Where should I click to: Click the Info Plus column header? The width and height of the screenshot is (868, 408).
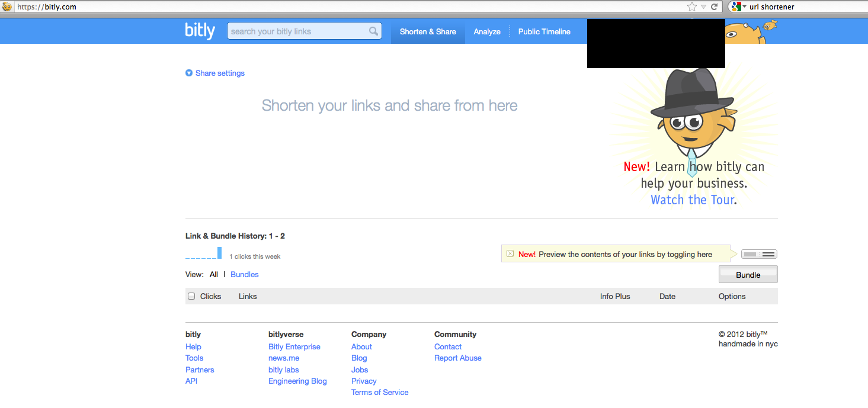click(615, 296)
